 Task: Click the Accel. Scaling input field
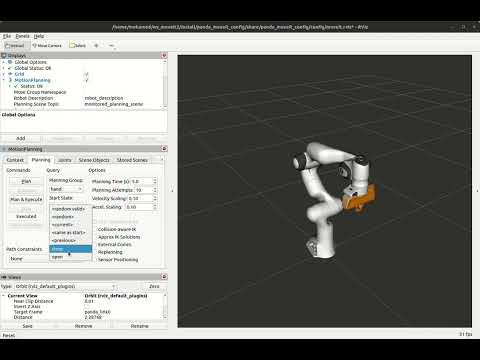(139, 207)
